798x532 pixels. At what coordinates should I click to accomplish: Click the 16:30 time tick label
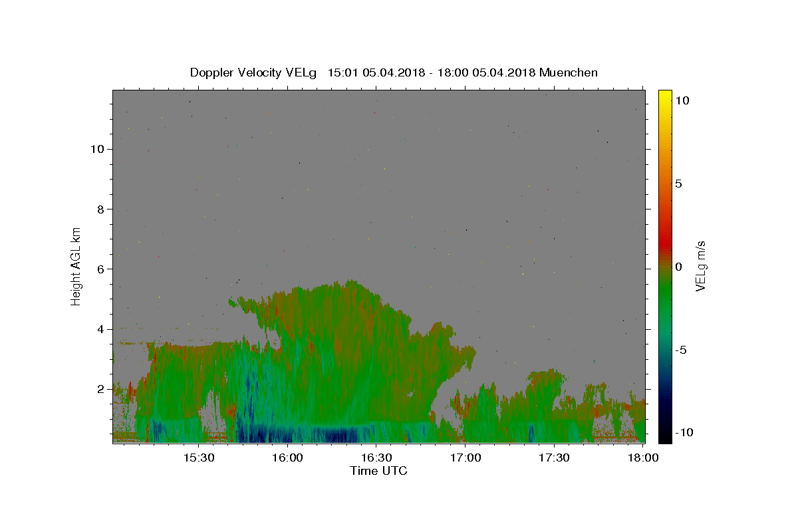376,458
